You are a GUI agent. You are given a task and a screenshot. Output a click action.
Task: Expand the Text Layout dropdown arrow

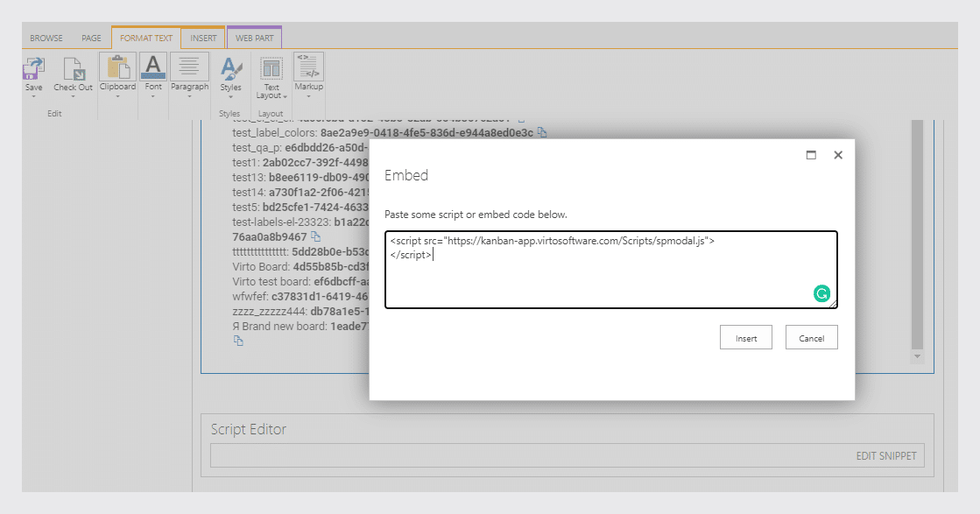tap(285, 96)
